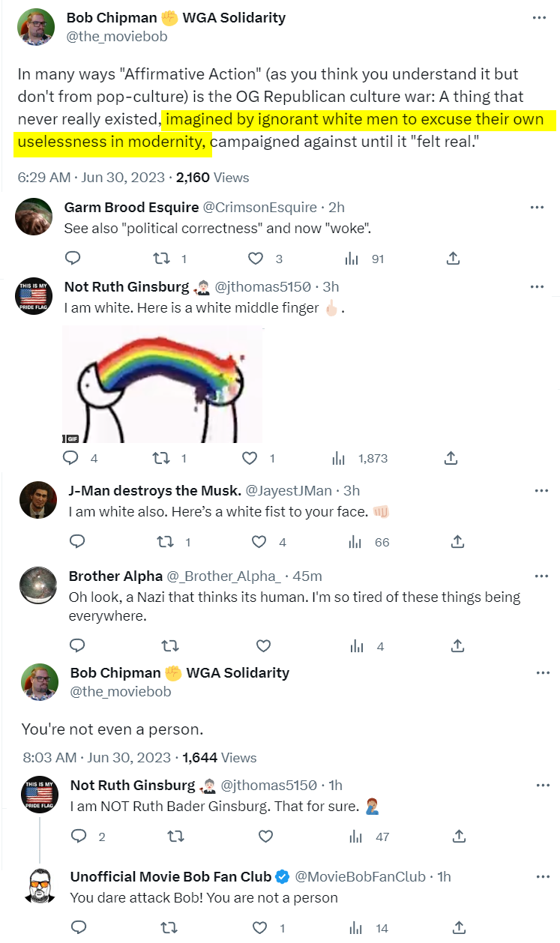Reply to the Ruth Bader Ginsburg denial tweet
560x943 pixels.
(x=78, y=836)
